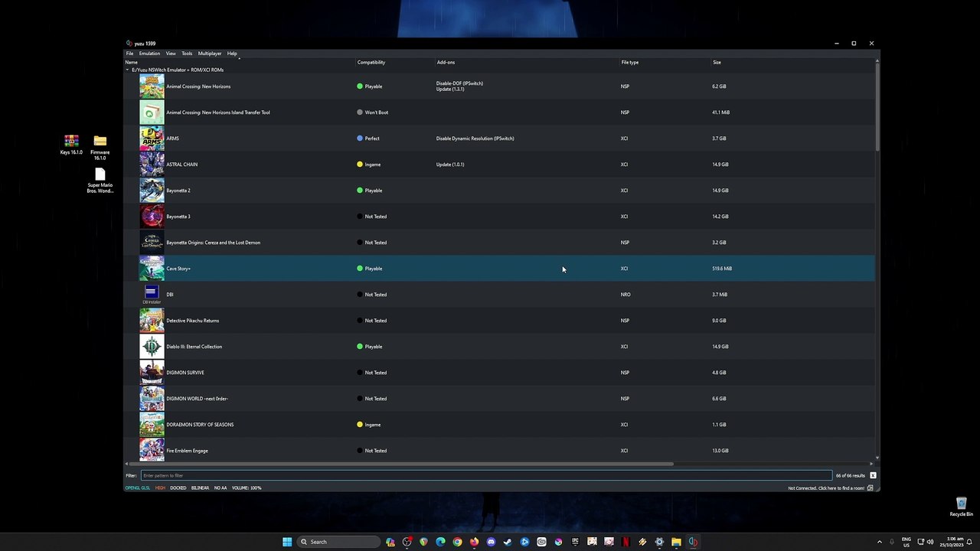980x551 pixels.
Task: Select the Fire Emblem Engage cover icon
Action: click(x=152, y=450)
